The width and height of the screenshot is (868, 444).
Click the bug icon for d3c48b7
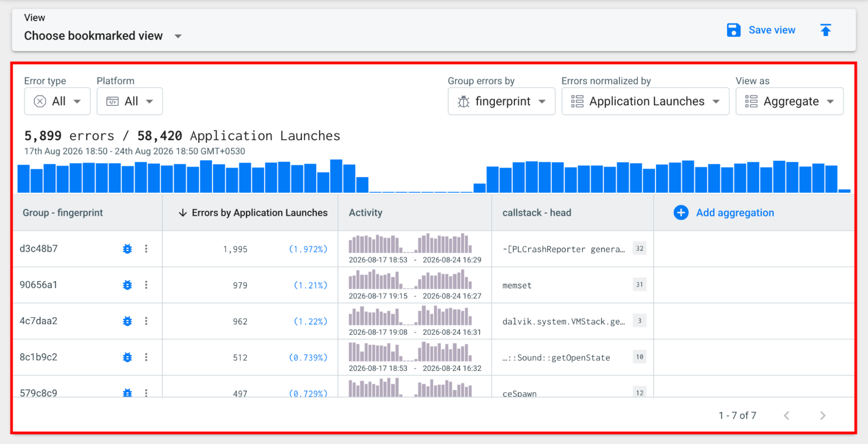coord(127,249)
